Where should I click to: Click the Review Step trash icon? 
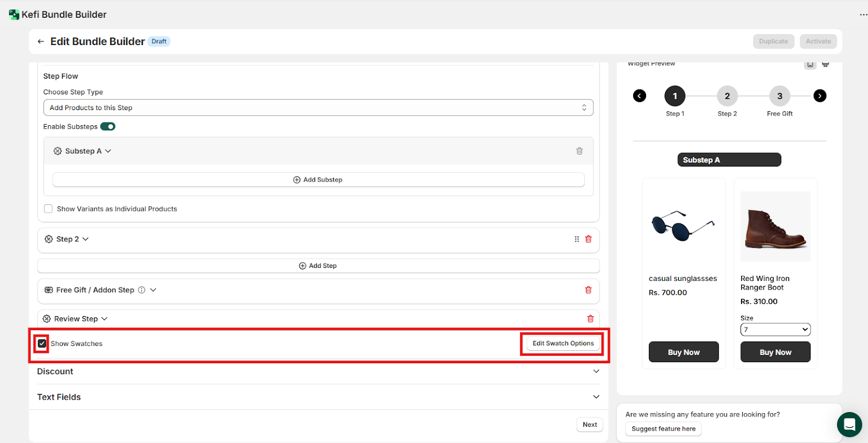590,319
